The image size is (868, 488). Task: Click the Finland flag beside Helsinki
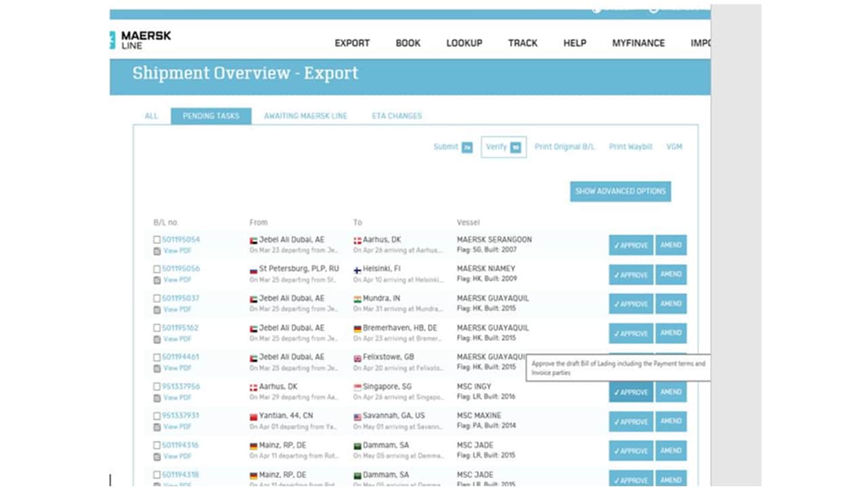click(x=357, y=269)
